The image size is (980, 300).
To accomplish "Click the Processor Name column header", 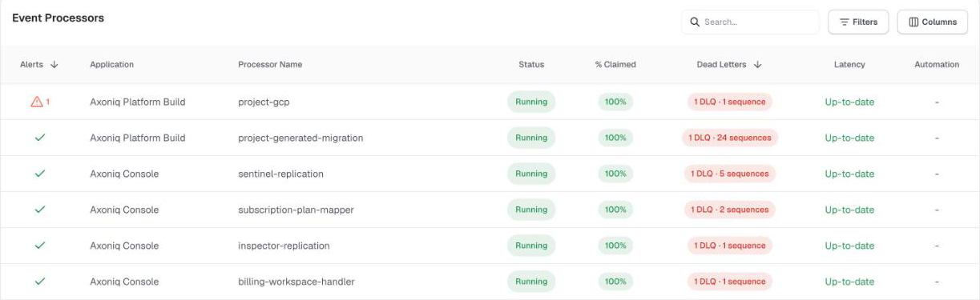I will tap(270, 65).
